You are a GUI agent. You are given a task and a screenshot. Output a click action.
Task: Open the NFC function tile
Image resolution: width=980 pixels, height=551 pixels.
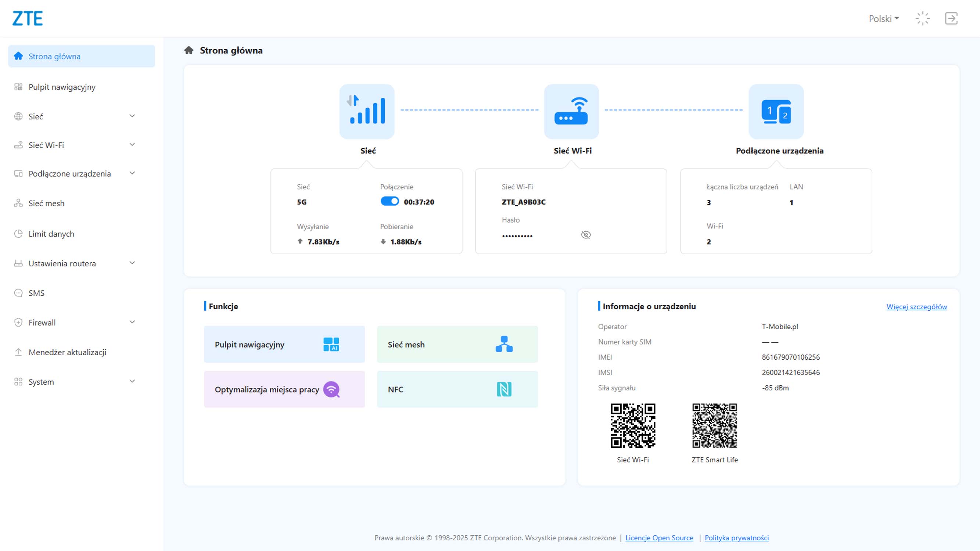(x=457, y=389)
